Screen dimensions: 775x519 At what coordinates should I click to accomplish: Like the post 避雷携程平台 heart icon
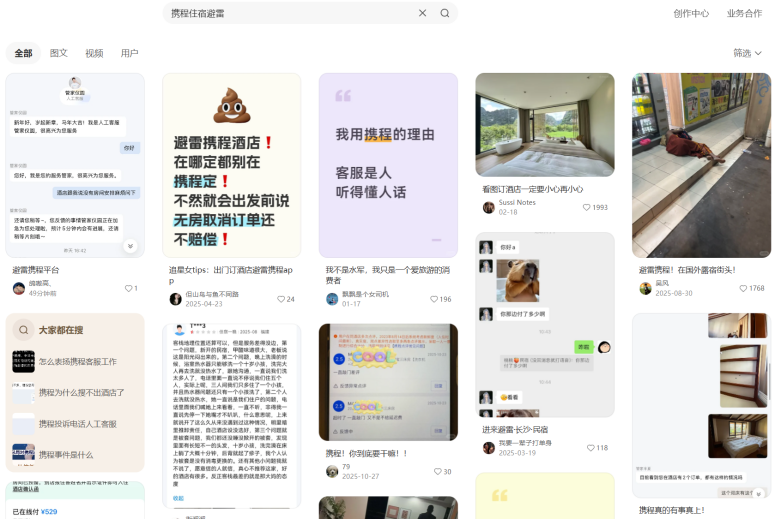(x=129, y=288)
